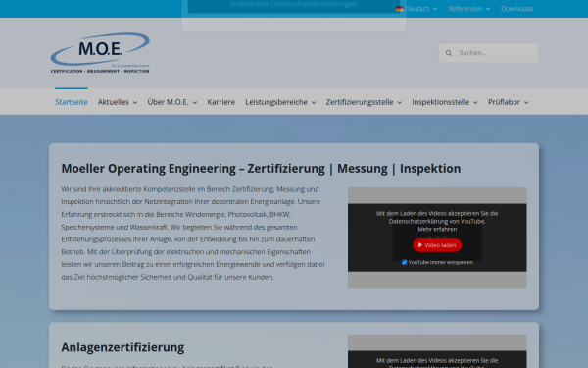Expand the Leistungsbereiche menu

coord(280,102)
